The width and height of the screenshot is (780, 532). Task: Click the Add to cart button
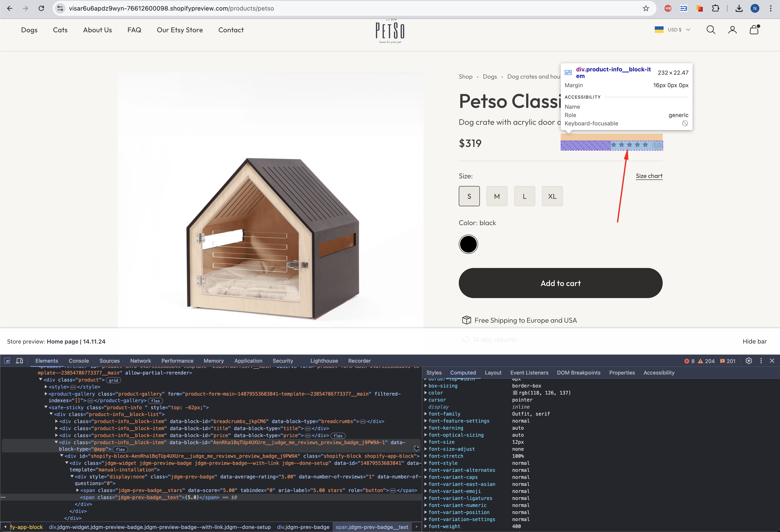560,283
